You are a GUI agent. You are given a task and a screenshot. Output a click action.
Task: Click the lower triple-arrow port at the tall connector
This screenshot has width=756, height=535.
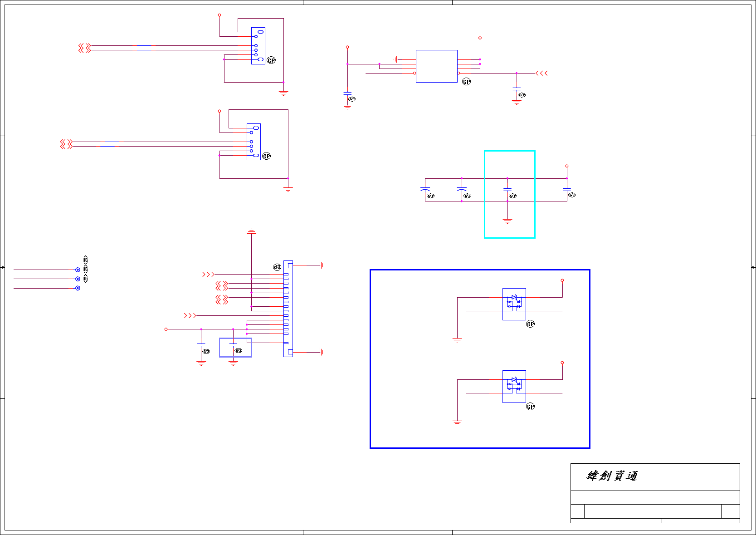click(190, 315)
